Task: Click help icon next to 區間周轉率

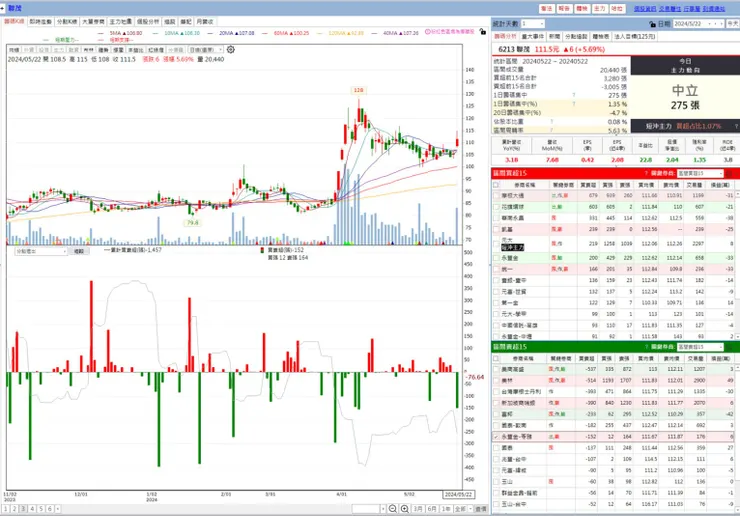Action: (x=551, y=130)
